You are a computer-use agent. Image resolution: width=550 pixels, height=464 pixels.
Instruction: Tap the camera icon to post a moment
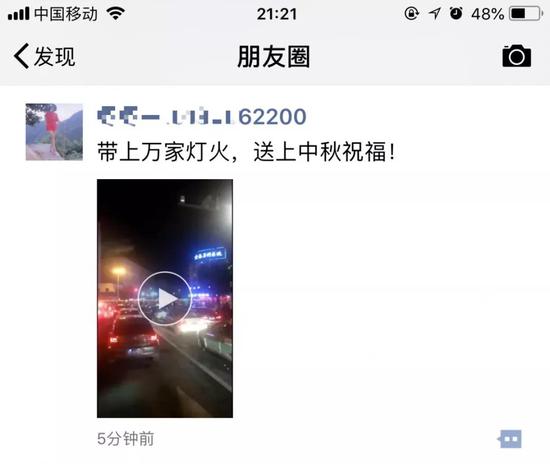[516, 56]
